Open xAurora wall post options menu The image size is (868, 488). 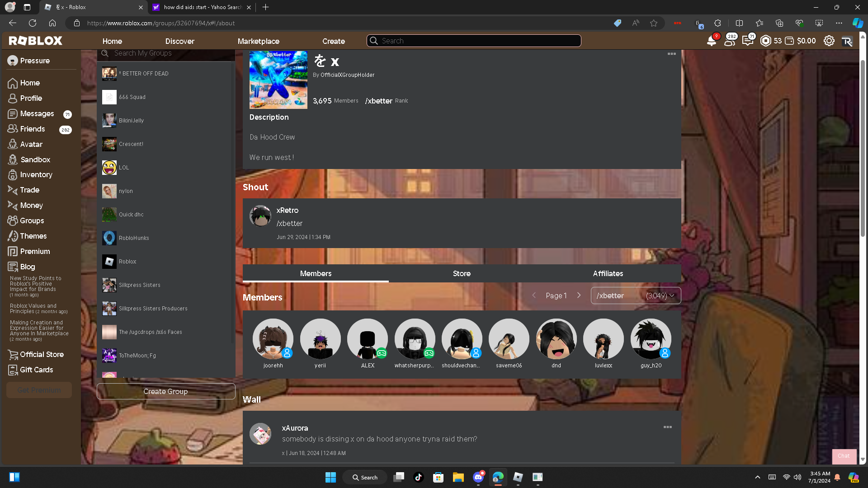click(x=668, y=427)
